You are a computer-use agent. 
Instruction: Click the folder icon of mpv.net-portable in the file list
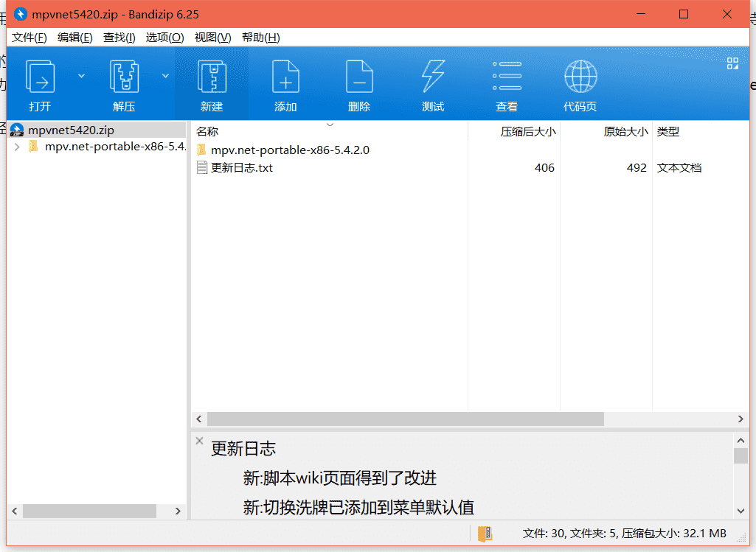tap(201, 150)
